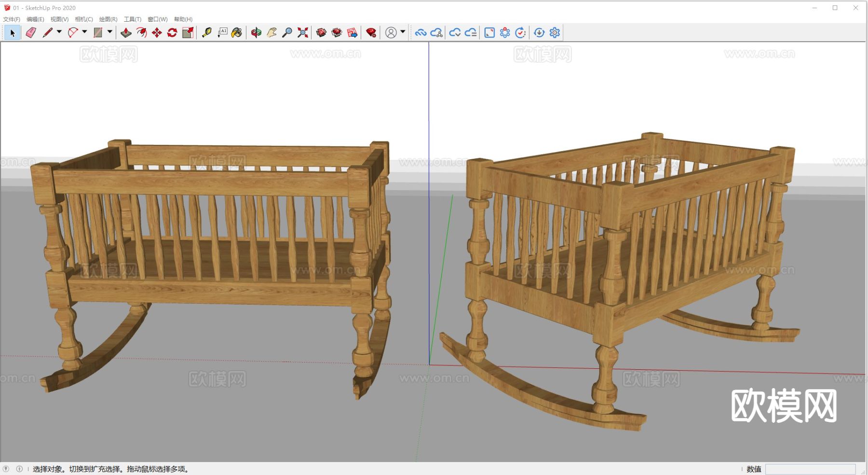Open the 文件(F) menu
Image resolution: width=868 pixels, height=475 pixels.
12,19
